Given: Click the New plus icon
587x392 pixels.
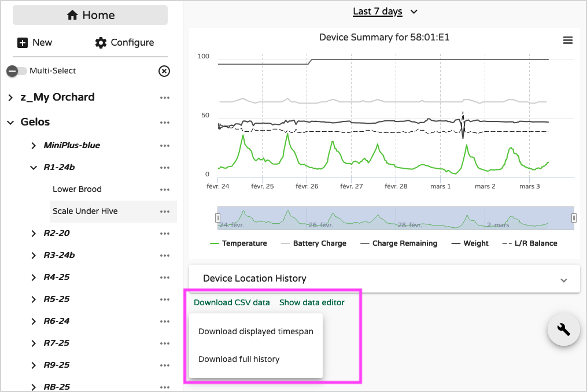Looking at the screenshot, I should pyautogui.click(x=23, y=43).
